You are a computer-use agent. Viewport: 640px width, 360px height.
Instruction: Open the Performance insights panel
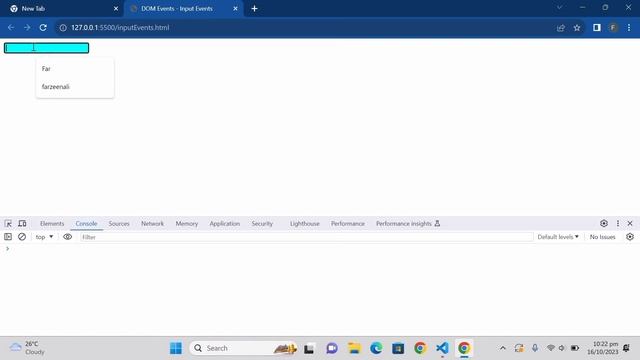[x=408, y=224]
